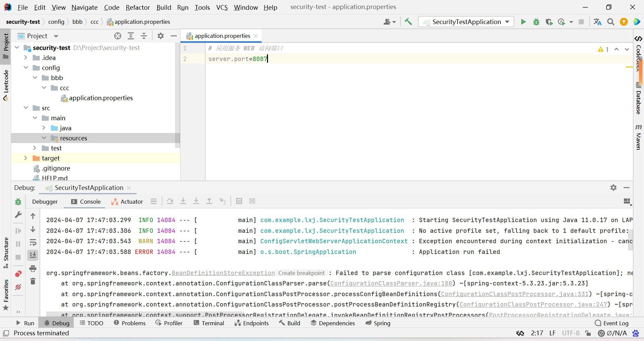Image resolution: width=644 pixels, height=341 pixels.
Task: Start debugging with the Debug bug icon
Action: click(536, 22)
